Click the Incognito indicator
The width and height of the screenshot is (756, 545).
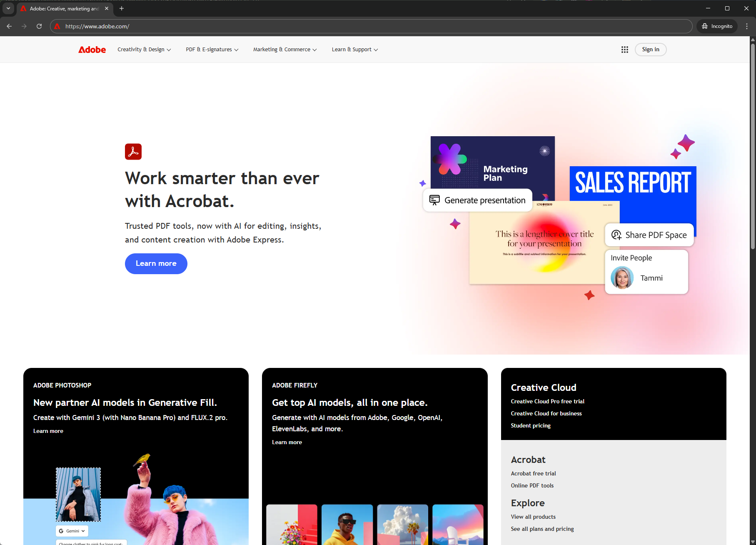(717, 26)
